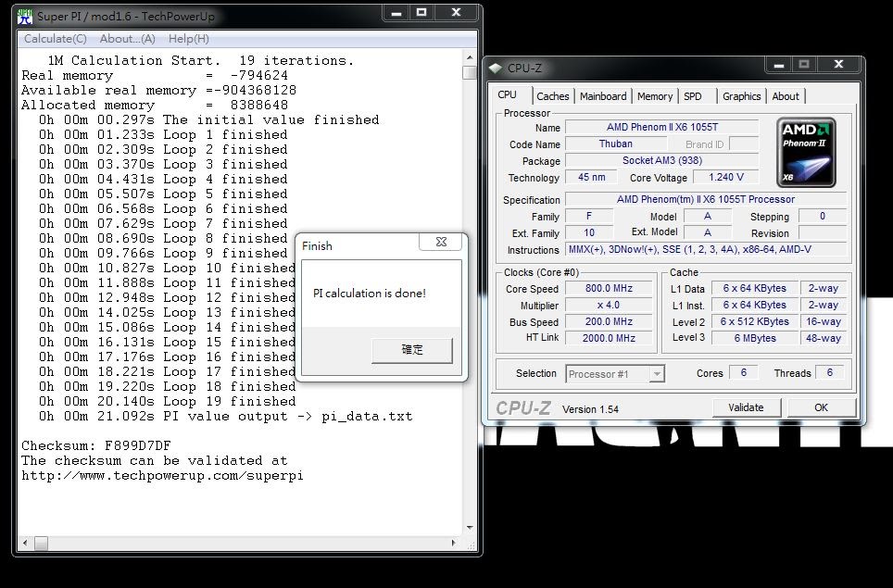Switch to the Memory tab
Screen dimensions: 893x588
[655, 96]
